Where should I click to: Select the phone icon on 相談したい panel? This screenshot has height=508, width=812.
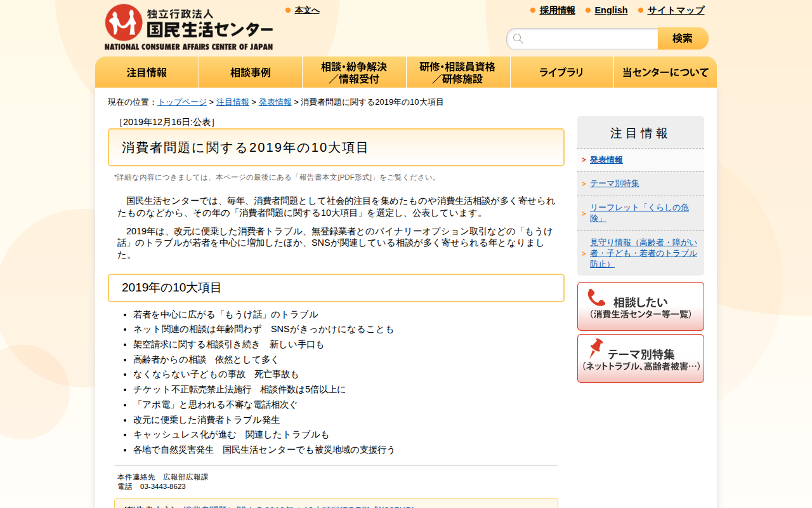(x=596, y=299)
